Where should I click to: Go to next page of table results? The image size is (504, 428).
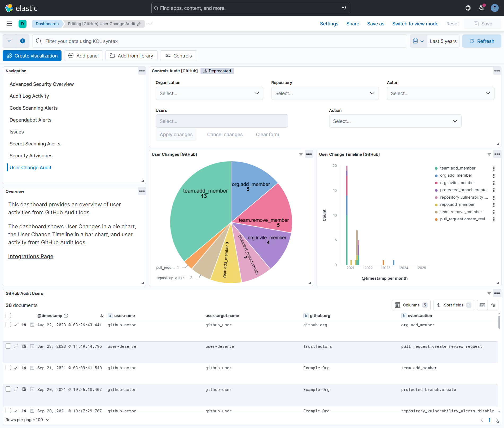(x=497, y=420)
